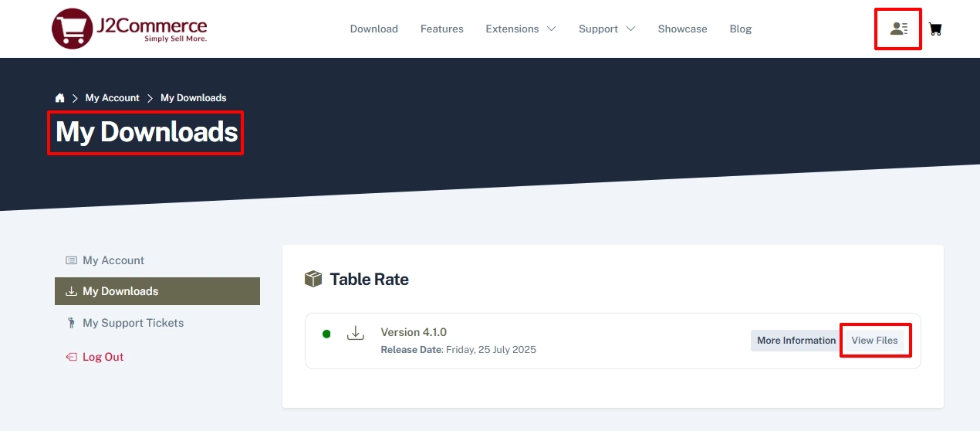Image resolution: width=980 pixels, height=431 pixels.
Task: Click the Log Out link
Action: click(95, 357)
